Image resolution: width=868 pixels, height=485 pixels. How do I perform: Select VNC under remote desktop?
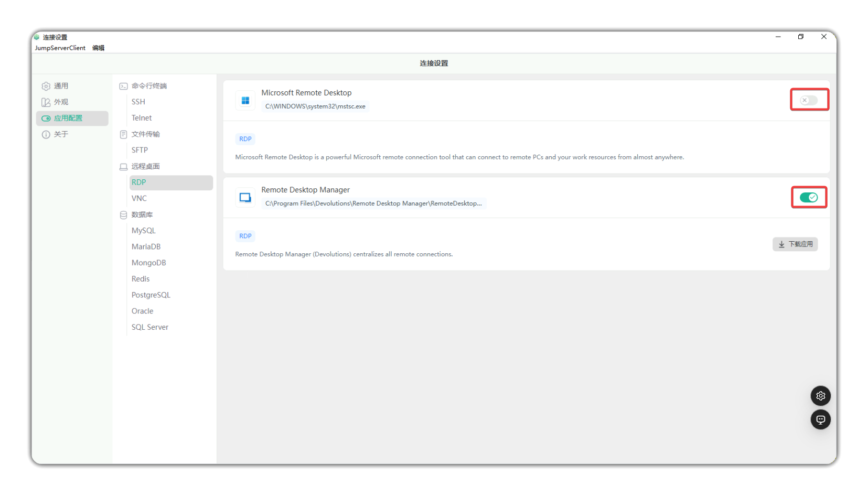click(139, 198)
